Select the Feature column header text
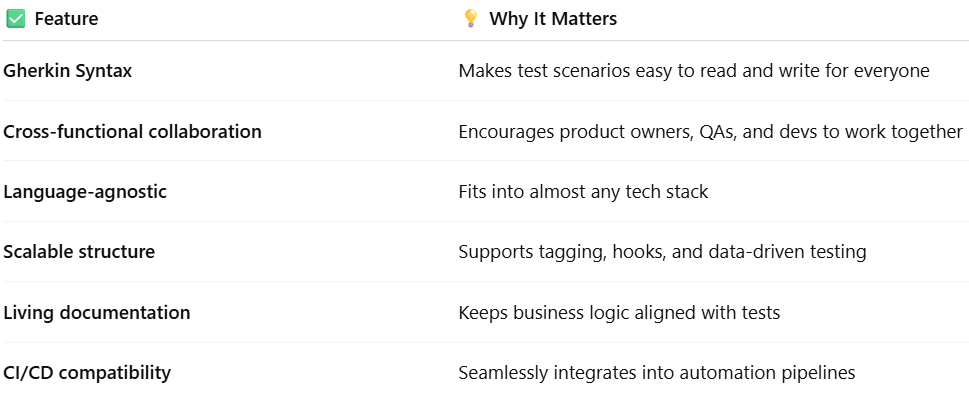 click(x=66, y=19)
